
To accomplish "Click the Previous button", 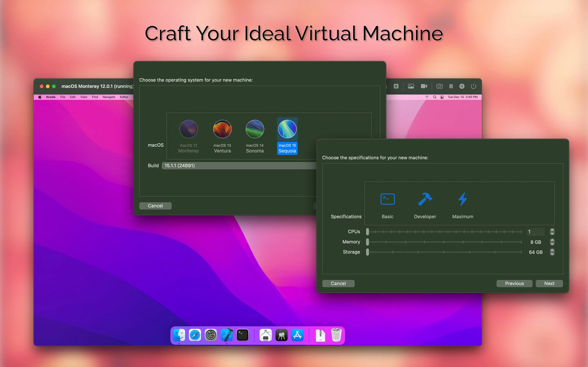I will [x=514, y=283].
